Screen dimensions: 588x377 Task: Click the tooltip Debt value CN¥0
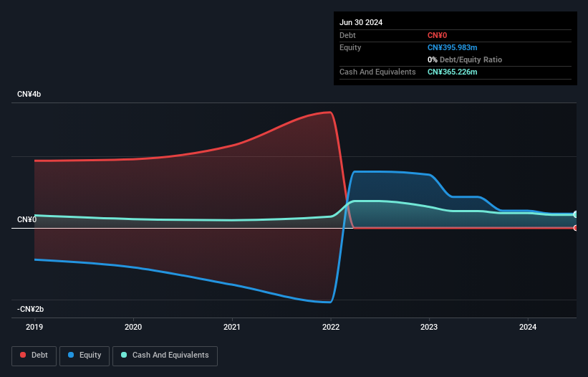coord(438,36)
